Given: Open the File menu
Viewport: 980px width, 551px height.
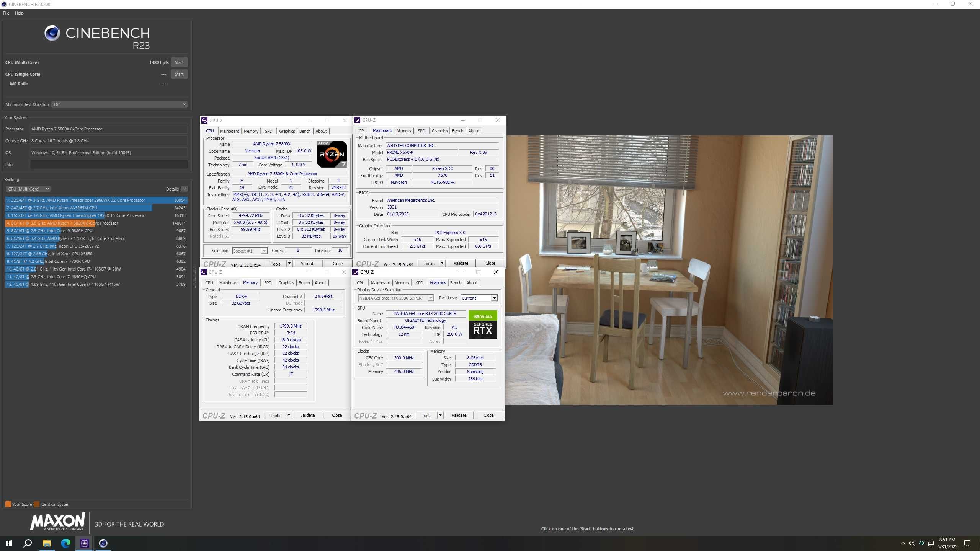Looking at the screenshot, I should pos(6,13).
